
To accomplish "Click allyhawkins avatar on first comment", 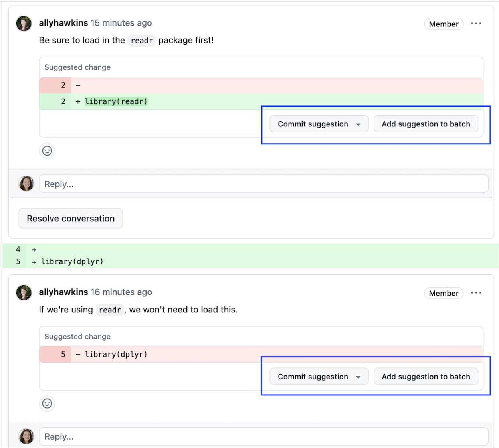I will click(x=24, y=24).
